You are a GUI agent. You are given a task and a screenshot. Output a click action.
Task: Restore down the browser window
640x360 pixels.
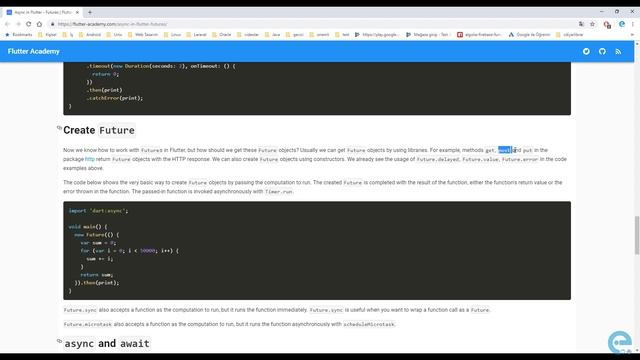(617, 12)
